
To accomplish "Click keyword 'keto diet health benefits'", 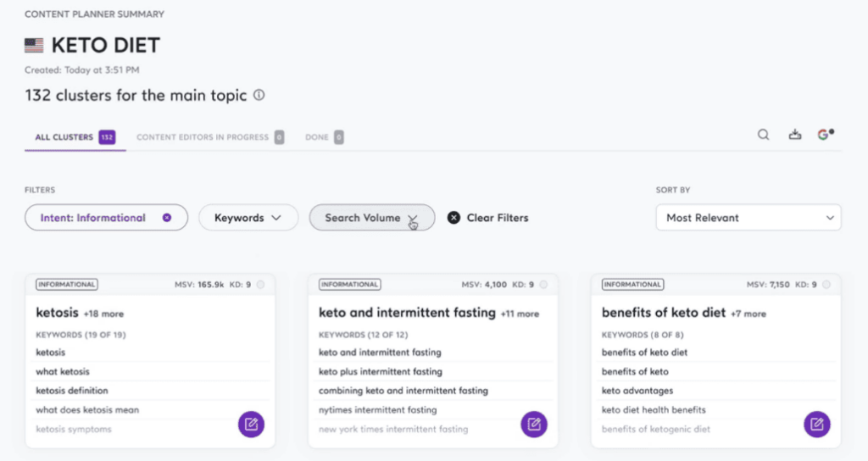I will (654, 410).
